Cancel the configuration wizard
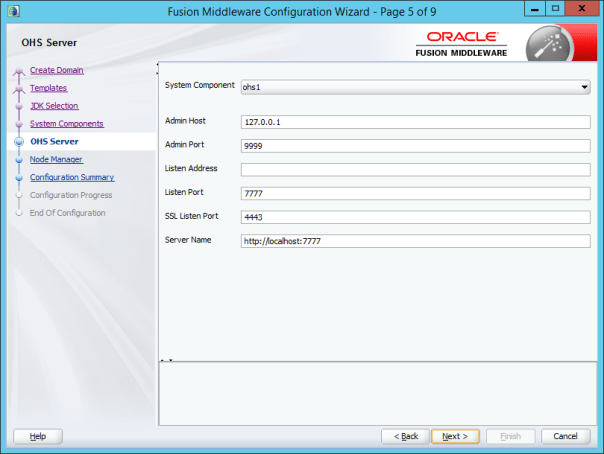This screenshot has width=604, height=454. click(565, 436)
